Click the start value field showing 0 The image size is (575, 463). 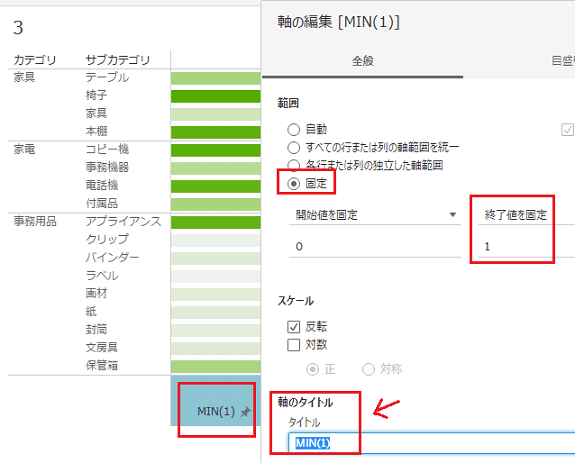[374, 246]
